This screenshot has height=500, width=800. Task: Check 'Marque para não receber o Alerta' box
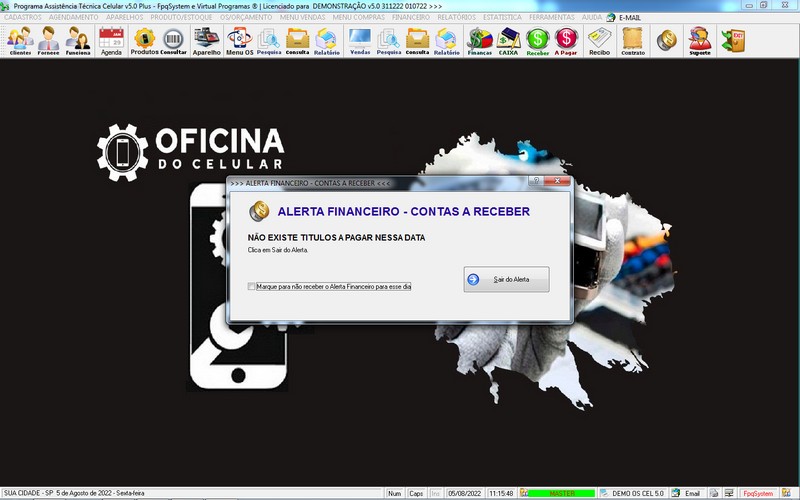tap(252, 287)
